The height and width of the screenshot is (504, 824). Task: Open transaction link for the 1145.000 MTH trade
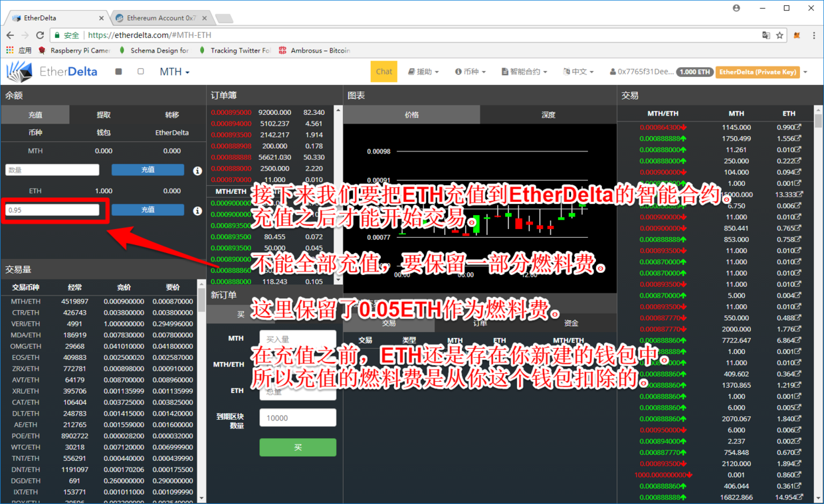798,127
